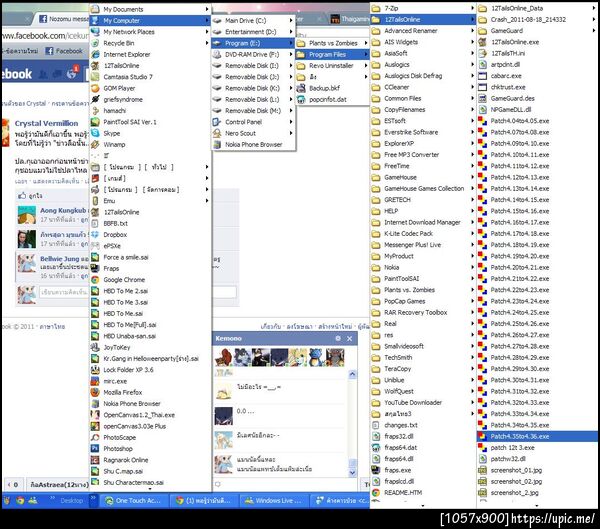This screenshot has width=600, height=529.
Task: Open Backup.bkf file
Action: click(324, 88)
